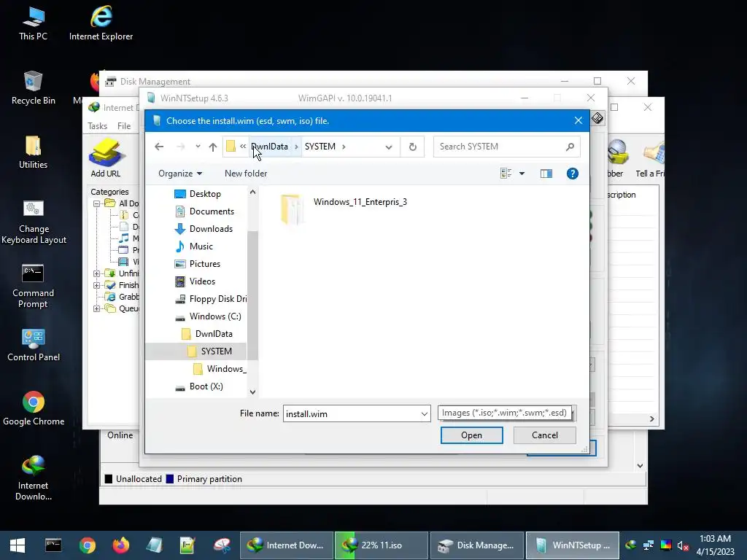
Task: Open the File name combo dropdown
Action: click(x=424, y=414)
